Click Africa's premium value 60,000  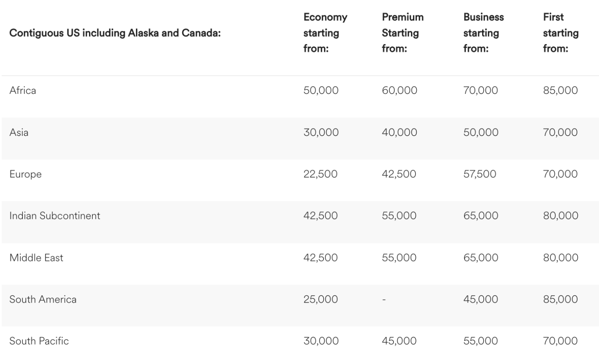[399, 91]
